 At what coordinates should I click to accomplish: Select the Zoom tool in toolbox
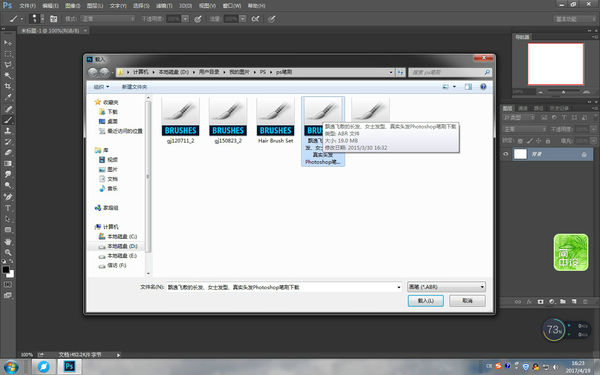pos(8,253)
